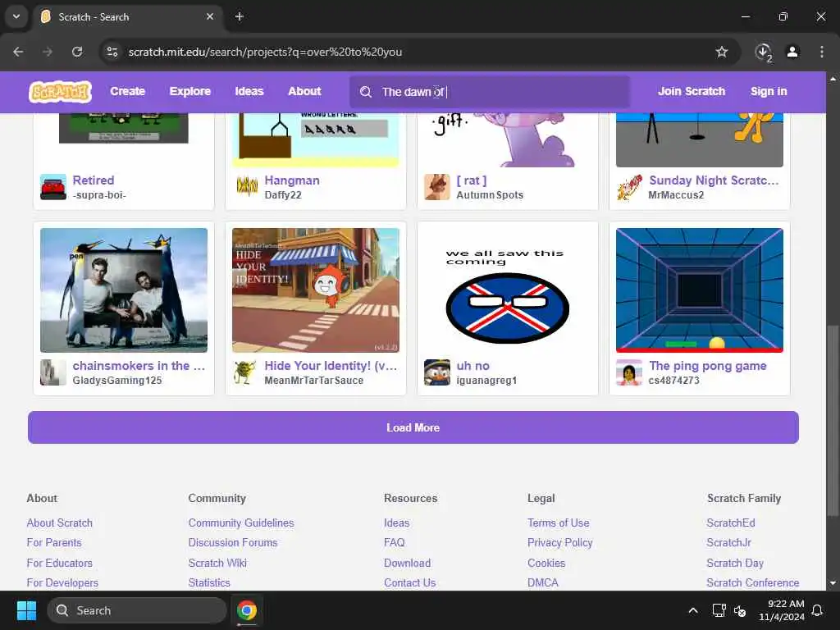This screenshot has height=630, width=840.
Task: Open the FAQ footer link
Action: pos(395,543)
